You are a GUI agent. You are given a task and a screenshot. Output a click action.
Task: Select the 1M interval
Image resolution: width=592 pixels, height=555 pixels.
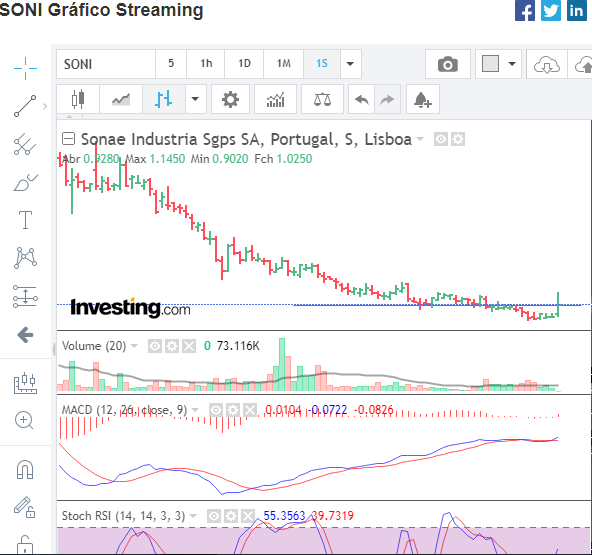coord(284,63)
